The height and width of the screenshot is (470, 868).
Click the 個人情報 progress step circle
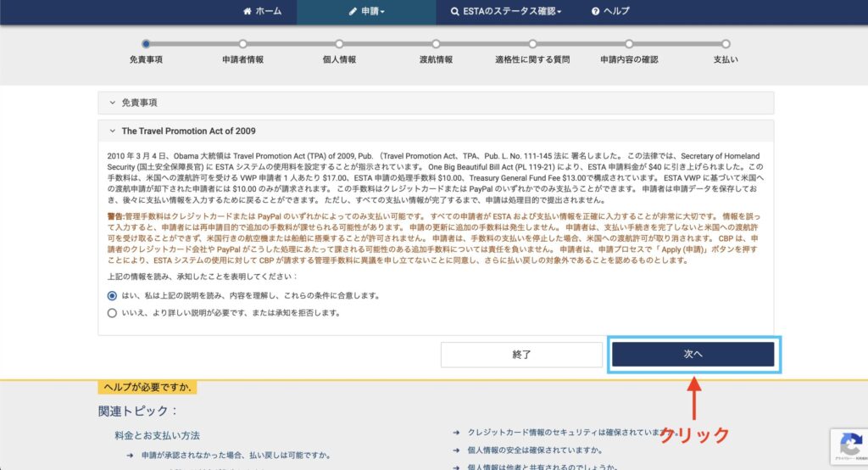pos(339,43)
